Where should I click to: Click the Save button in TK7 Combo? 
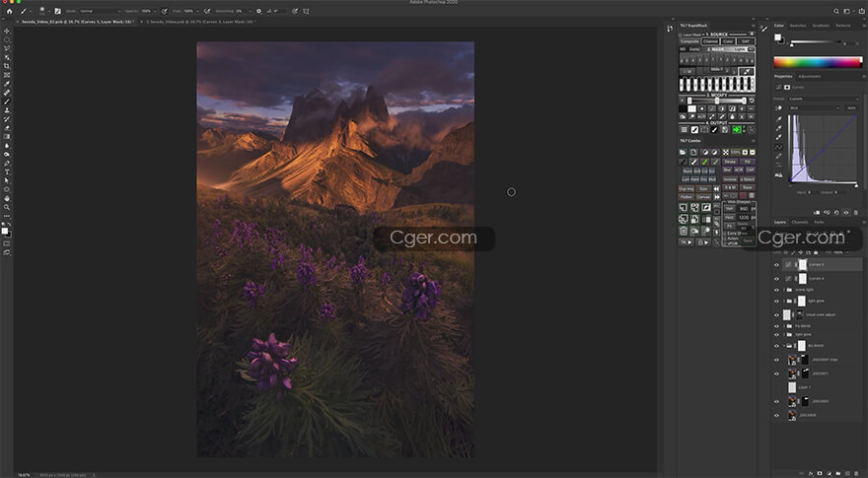(748, 187)
